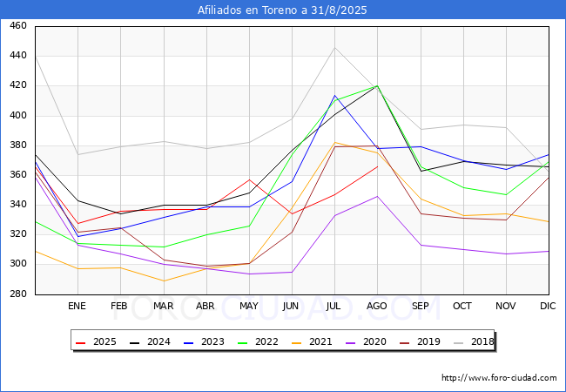Click the 360 y-axis value

click(18, 175)
